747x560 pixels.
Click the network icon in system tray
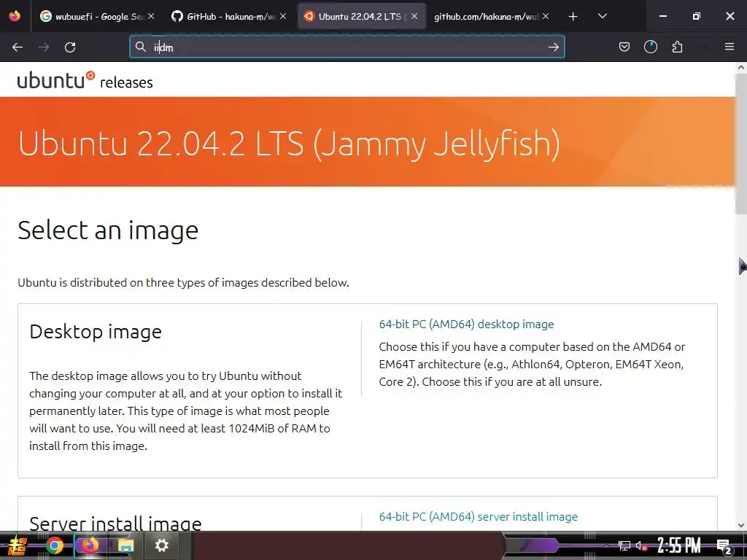pyautogui.click(x=624, y=545)
